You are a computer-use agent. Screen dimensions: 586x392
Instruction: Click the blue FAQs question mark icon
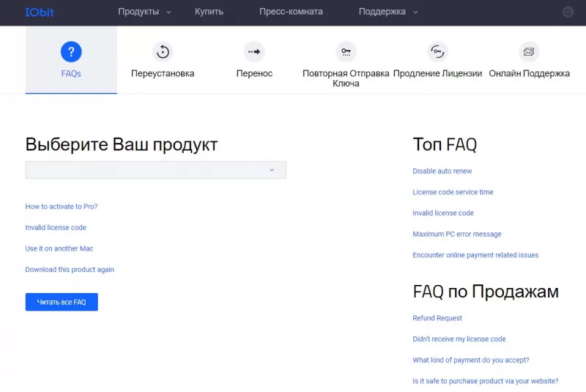[x=71, y=51]
